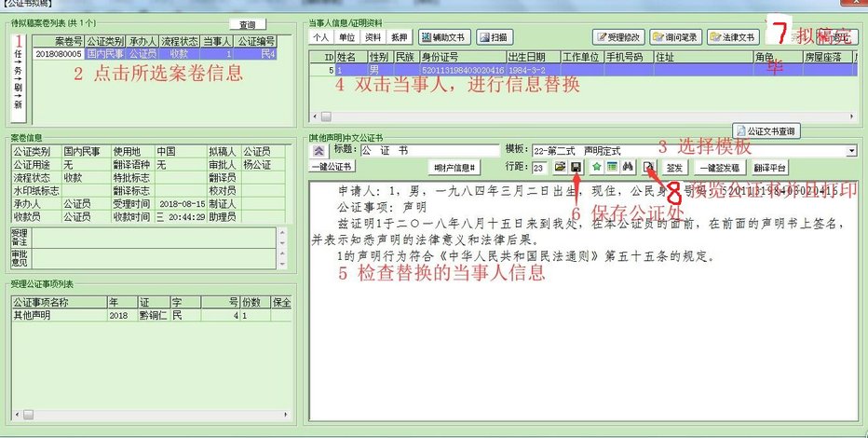Click the floppy disk save icon
The image size is (868, 438).
576,167
